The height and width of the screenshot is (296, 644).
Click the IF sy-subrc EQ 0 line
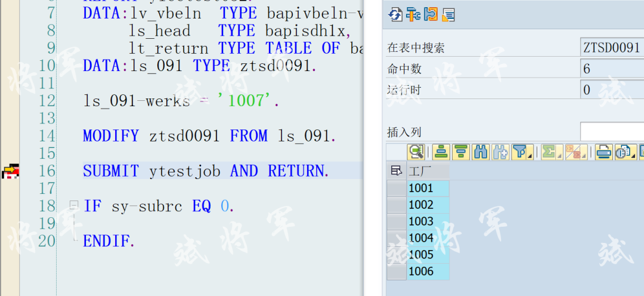click(159, 206)
